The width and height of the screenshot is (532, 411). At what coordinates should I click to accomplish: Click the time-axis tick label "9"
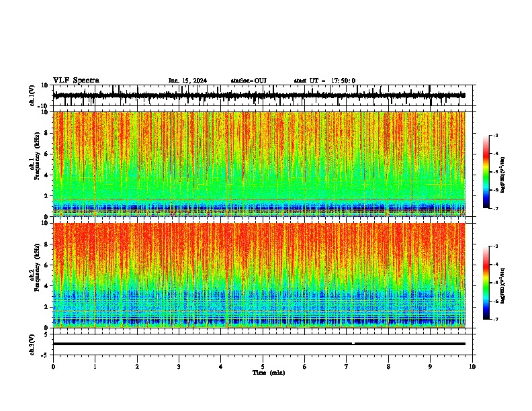click(430, 367)
